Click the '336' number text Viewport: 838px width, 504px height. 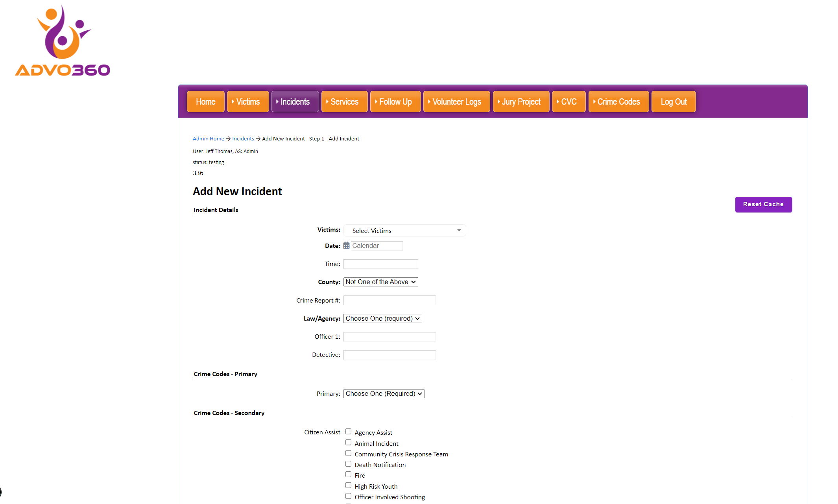point(198,173)
